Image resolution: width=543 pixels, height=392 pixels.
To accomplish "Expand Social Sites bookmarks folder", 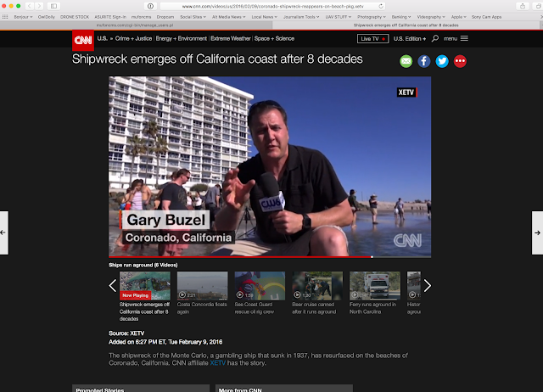I will (x=193, y=17).
